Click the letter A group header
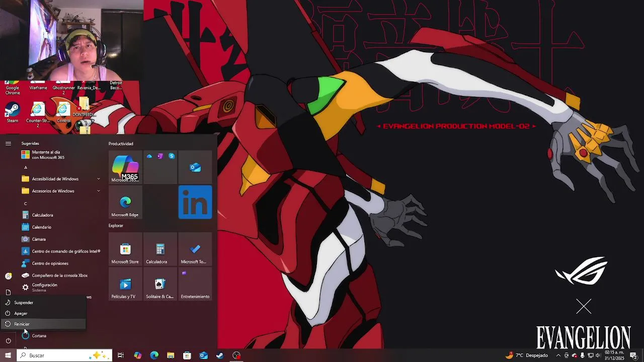 25,167
